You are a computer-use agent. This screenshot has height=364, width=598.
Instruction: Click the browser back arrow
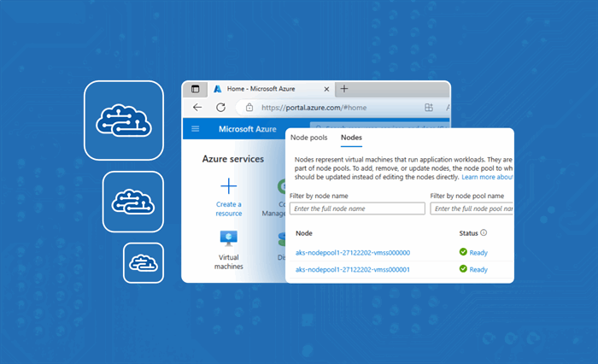tap(197, 108)
